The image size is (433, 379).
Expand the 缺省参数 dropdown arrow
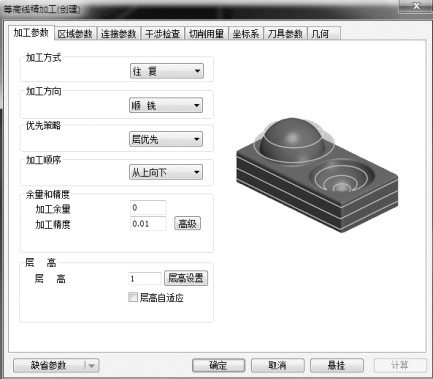coord(91,366)
